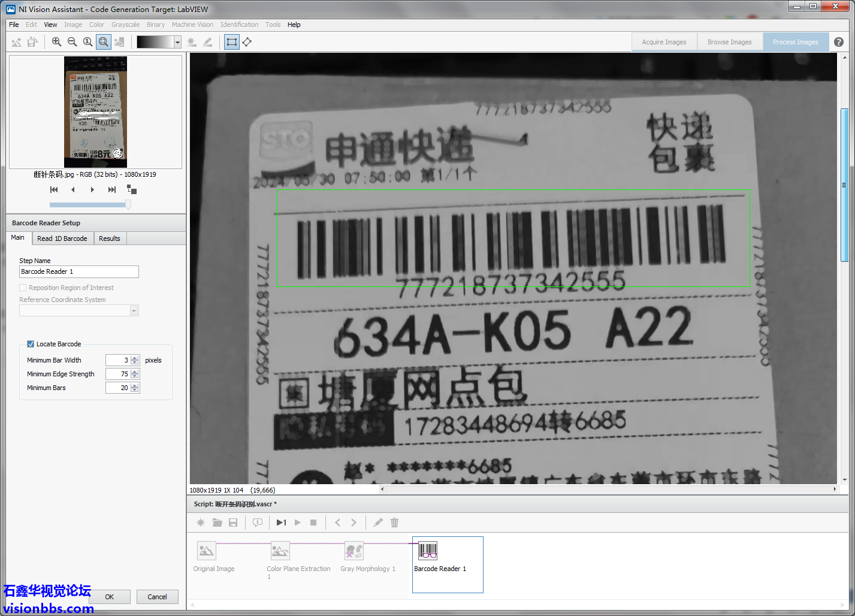
Task: Click the Zoom Out magnifier tool
Action: [72, 42]
